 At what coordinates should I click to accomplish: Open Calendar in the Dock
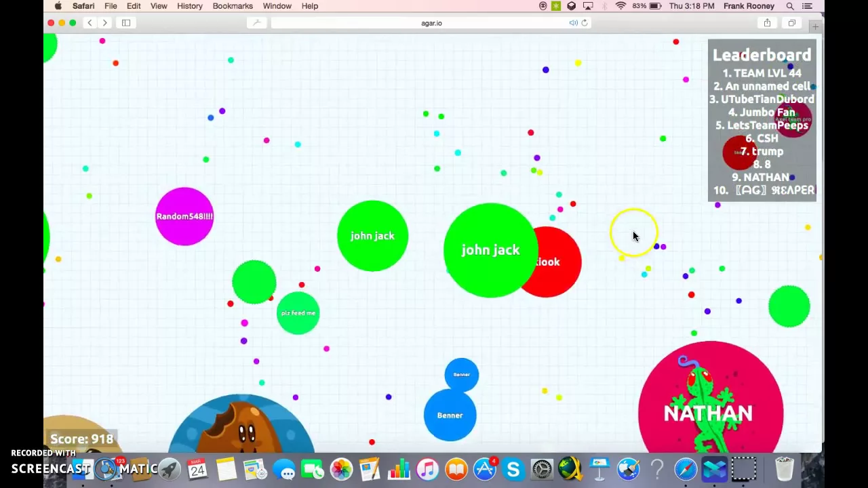(x=197, y=469)
